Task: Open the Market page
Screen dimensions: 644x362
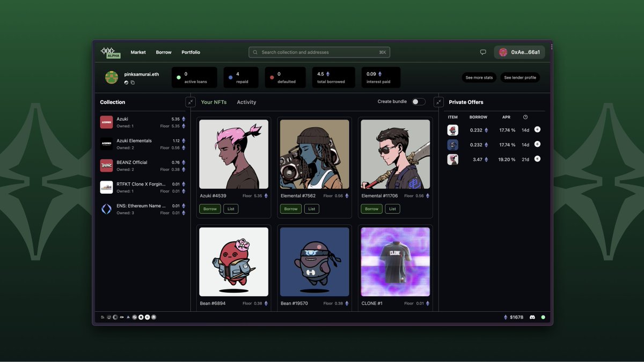Action: click(x=138, y=52)
